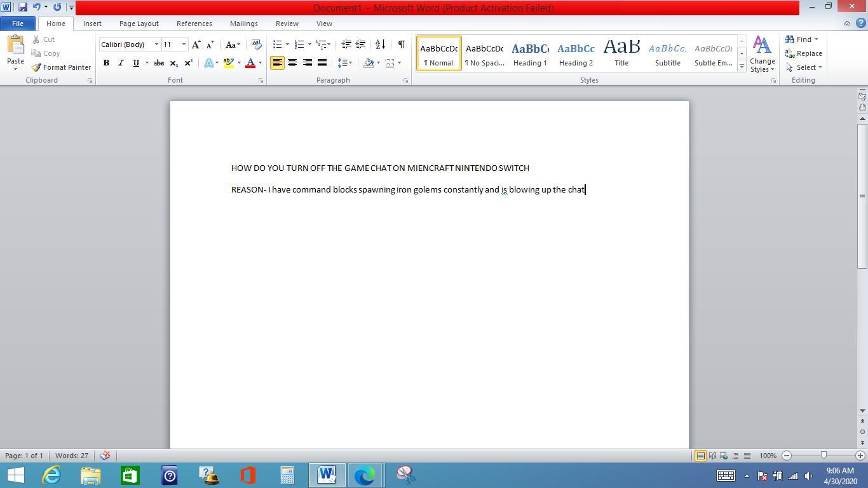Switch to Outline view
The width and height of the screenshot is (868, 488).
(x=736, y=456)
